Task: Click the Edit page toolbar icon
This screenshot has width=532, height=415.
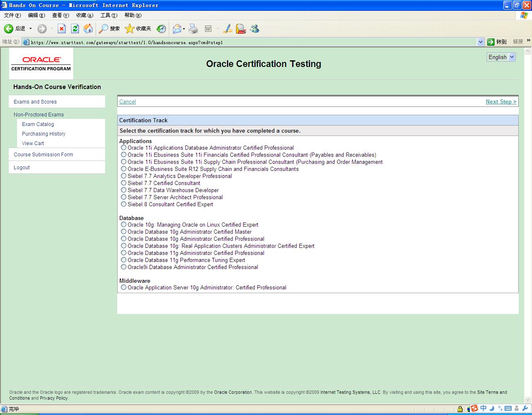Action: 208,29
